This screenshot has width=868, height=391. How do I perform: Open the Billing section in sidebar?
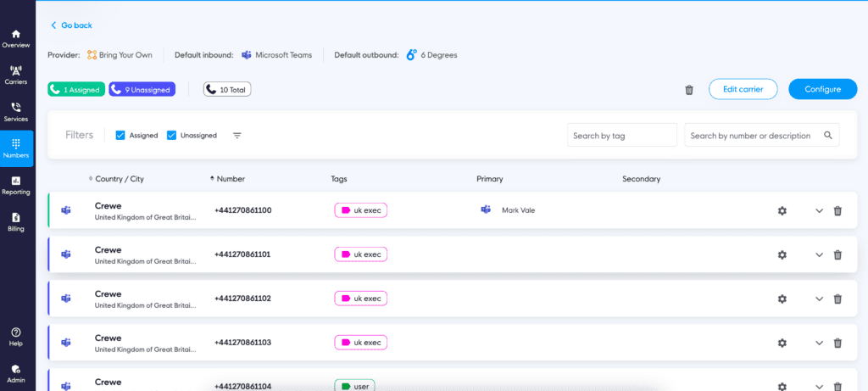(16, 222)
